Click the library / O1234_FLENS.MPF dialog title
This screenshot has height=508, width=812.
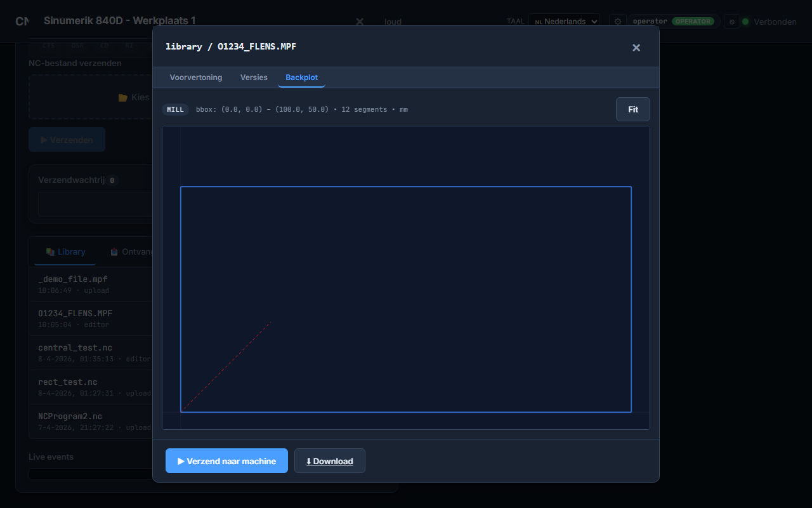pyautogui.click(x=231, y=46)
